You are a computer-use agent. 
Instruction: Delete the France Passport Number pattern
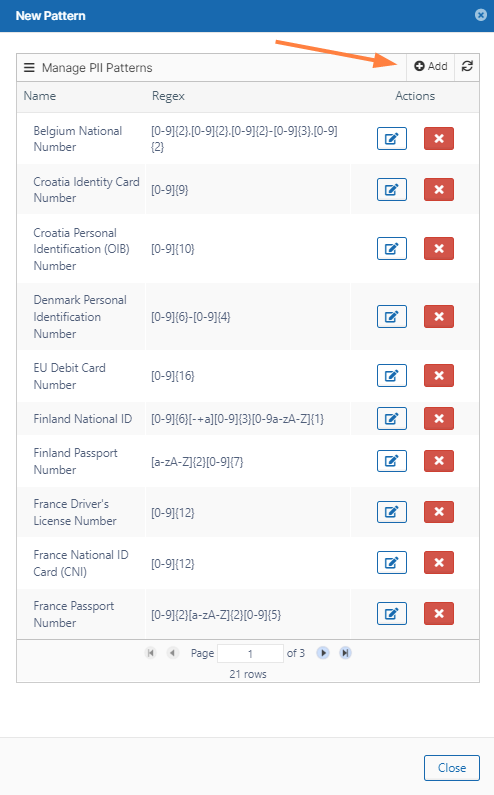tap(439, 613)
